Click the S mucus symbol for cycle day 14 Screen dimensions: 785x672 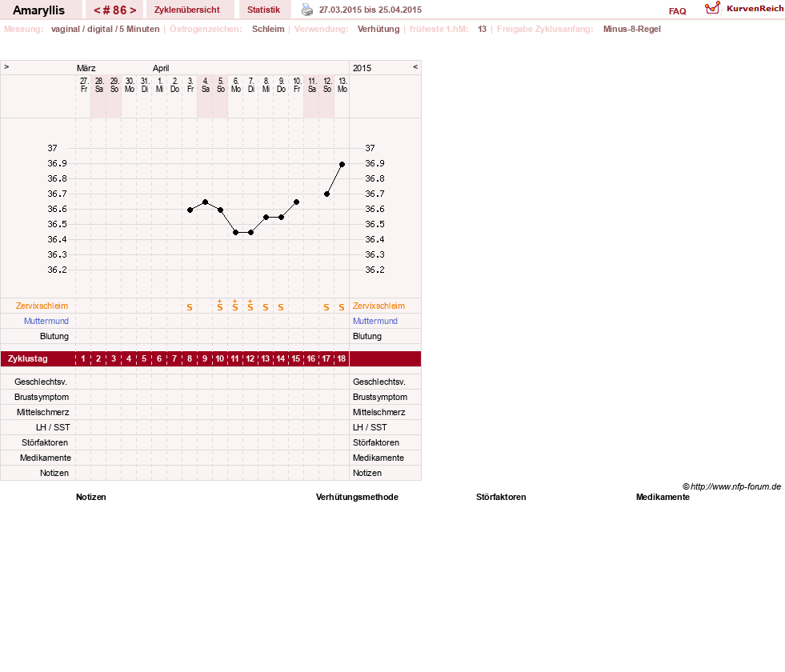coord(280,307)
